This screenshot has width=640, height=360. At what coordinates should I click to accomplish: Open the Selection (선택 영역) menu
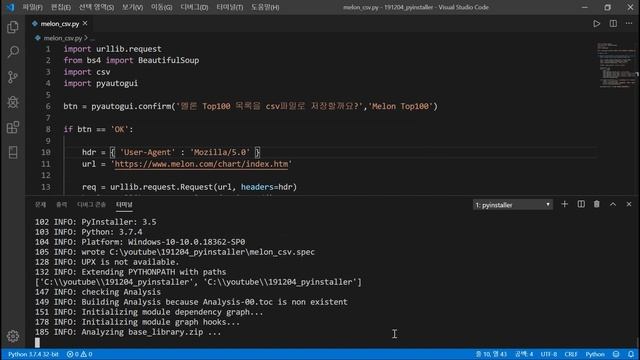point(96,7)
